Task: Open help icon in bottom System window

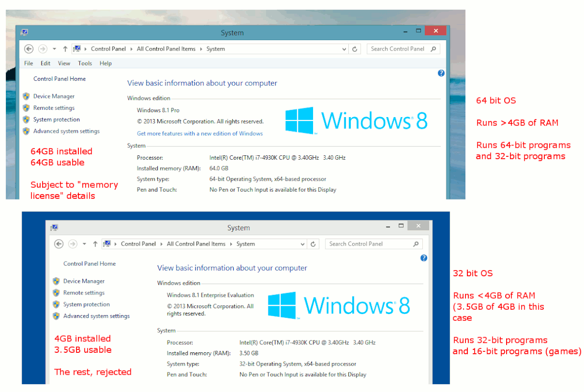Action: 424,258
